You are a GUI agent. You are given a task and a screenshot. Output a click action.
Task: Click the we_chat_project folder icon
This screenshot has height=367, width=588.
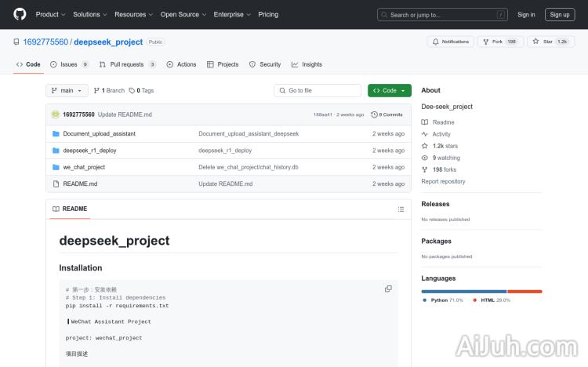(56, 167)
